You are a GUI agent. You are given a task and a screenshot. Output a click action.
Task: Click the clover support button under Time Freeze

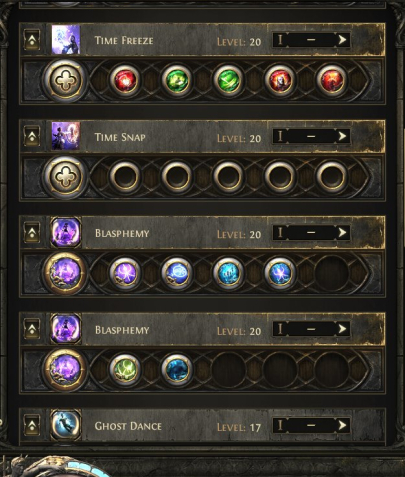(65, 80)
